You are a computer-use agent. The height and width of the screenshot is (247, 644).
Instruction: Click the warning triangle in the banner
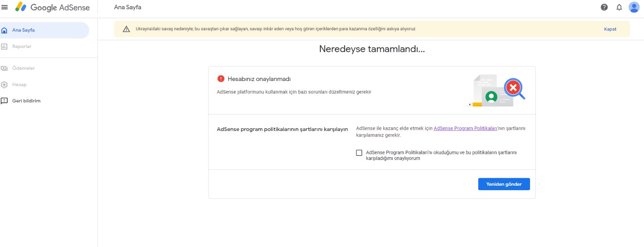126,29
